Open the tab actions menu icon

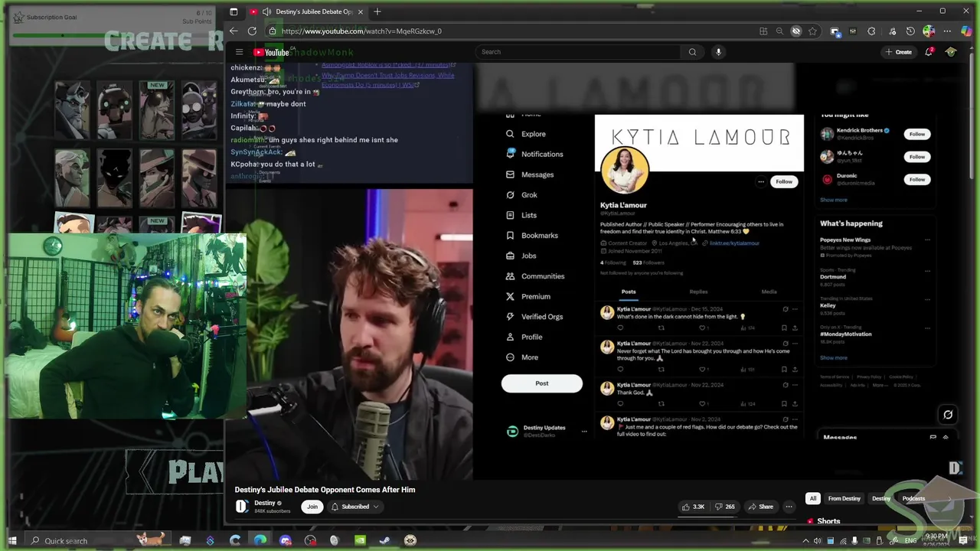[234, 11]
